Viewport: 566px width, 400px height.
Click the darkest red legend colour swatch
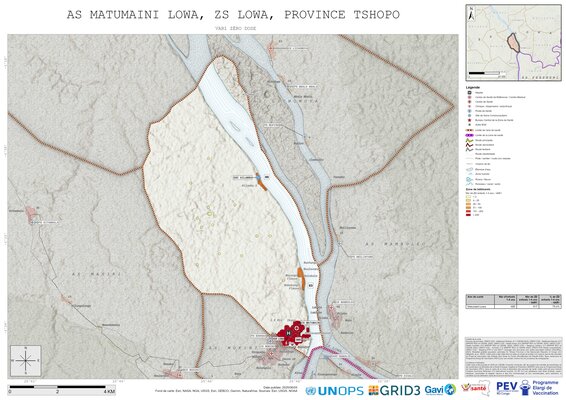pyautogui.click(x=468, y=214)
